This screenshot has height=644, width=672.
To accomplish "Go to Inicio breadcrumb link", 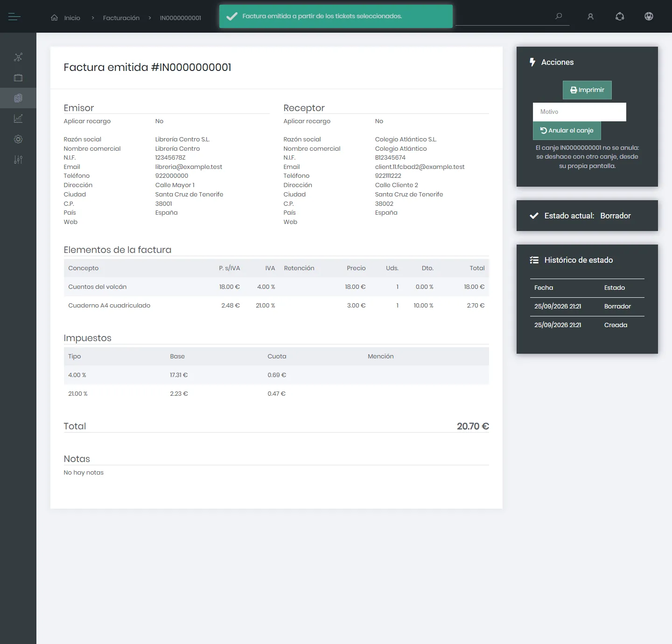I will (x=72, y=18).
